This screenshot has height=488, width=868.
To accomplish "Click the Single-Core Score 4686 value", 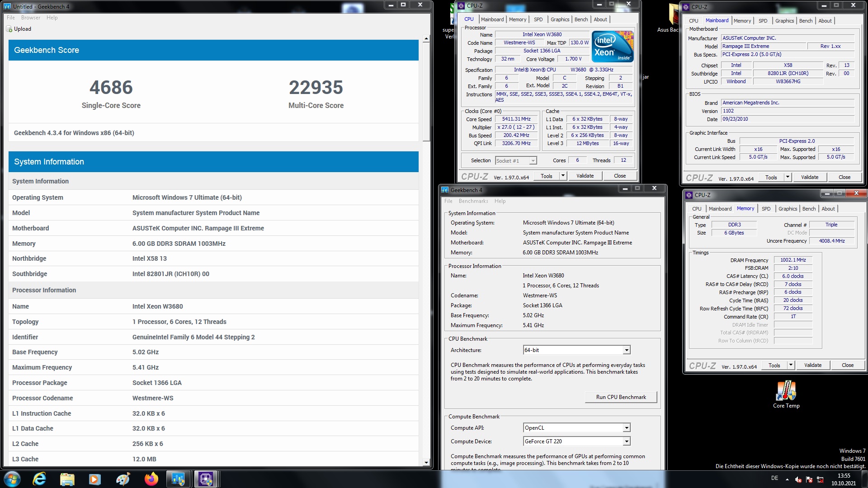I will (x=111, y=88).
